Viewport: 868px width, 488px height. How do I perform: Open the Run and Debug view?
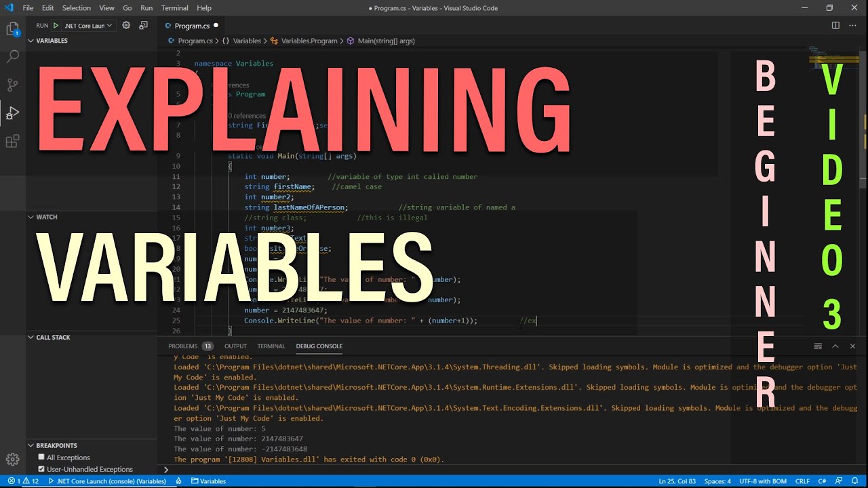[x=12, y=113]
